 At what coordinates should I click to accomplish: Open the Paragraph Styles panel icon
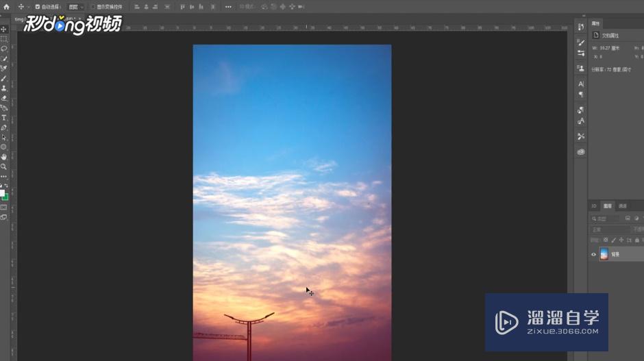click(x=581, y=110)
